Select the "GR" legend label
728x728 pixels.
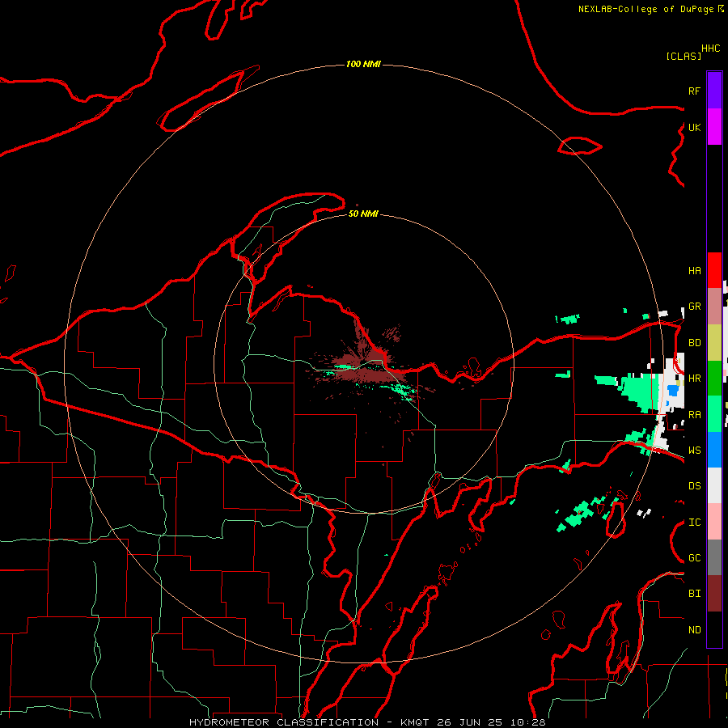(694, 307)
